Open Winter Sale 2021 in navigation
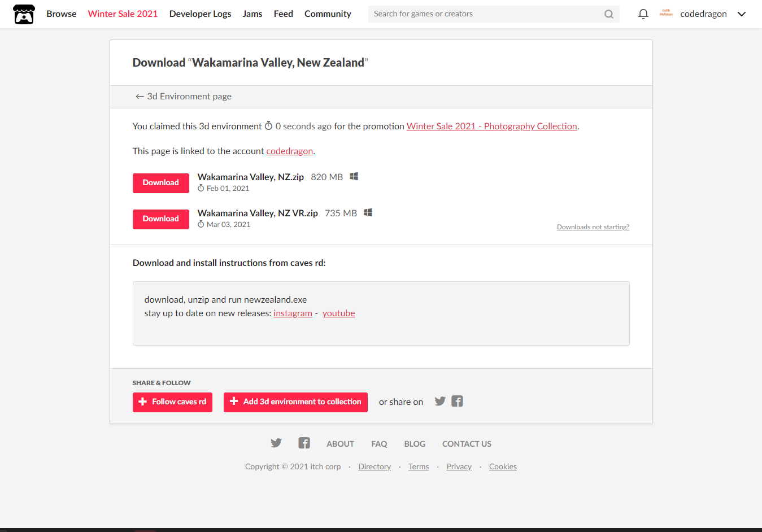The image size is (762, 532). point(123,14)
